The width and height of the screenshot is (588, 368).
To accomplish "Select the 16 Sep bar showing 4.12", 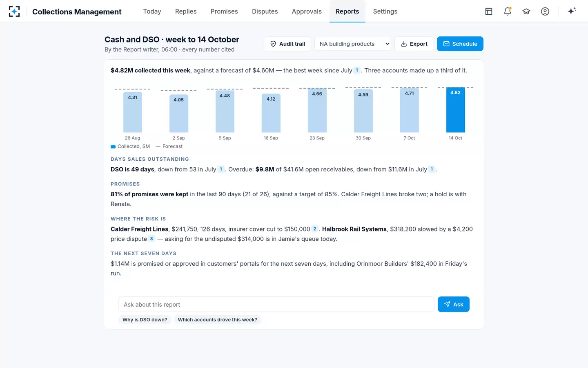I will click(271, 113).
